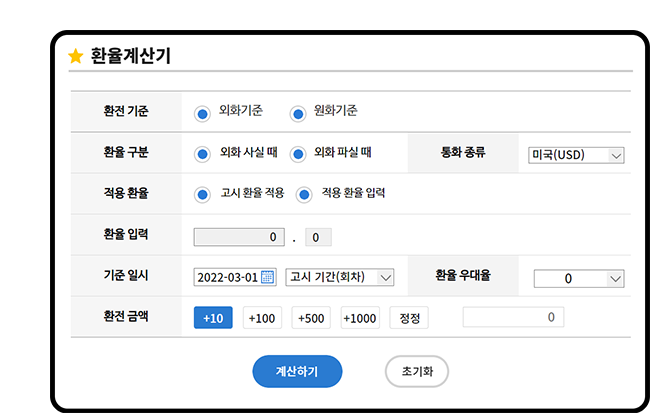The width and height of the screenshot is (650, 413).
Task: Click the yellow star icon beside 환율계산기
Action: [x=75, y=57]
